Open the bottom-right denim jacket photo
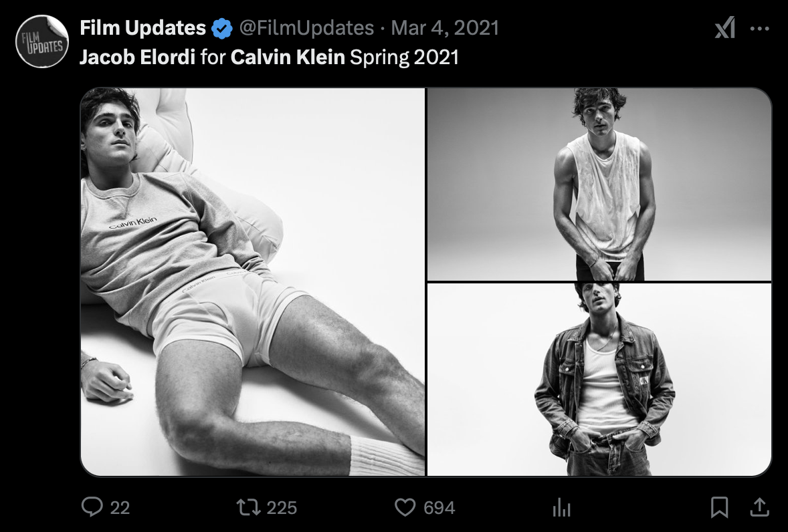This screenshot has width=788, height=532. click(599, 379)
